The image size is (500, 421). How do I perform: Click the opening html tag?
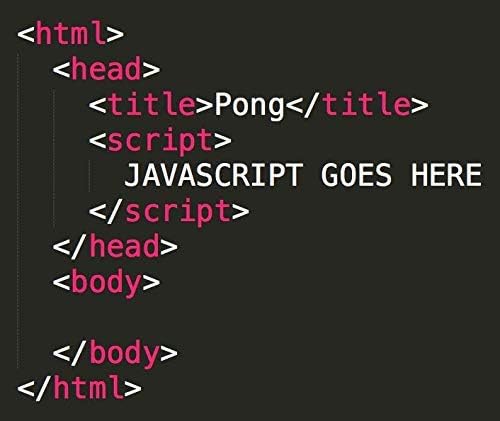pyautogui.click(x=71, y=33)
